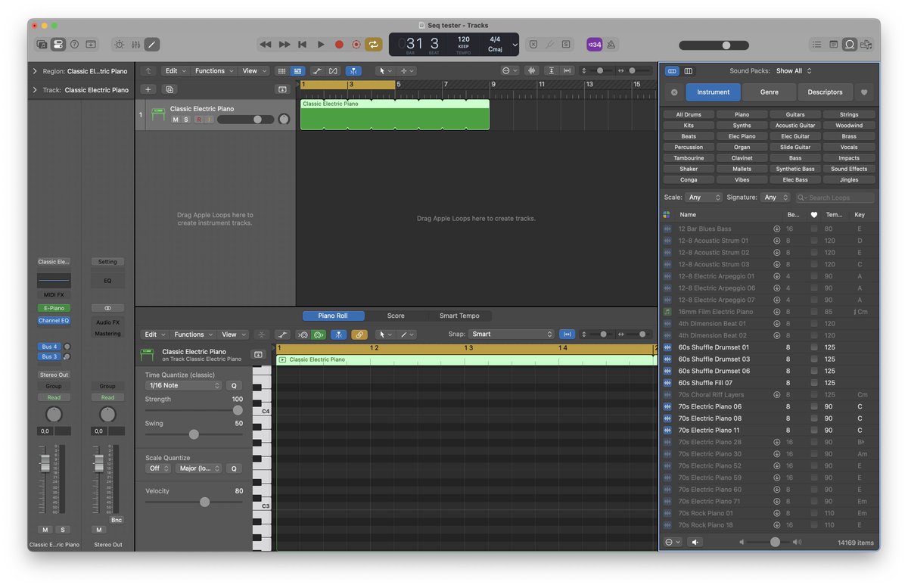Switch to the Piano Roll tab
This screenshot has height=588, width=908.
(334, 316)
